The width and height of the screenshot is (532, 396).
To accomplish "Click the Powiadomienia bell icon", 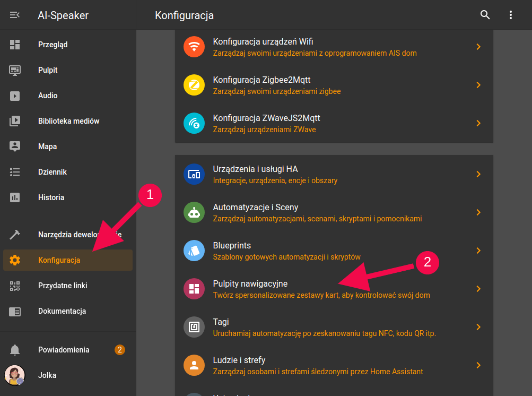I will tap(15, 350).
